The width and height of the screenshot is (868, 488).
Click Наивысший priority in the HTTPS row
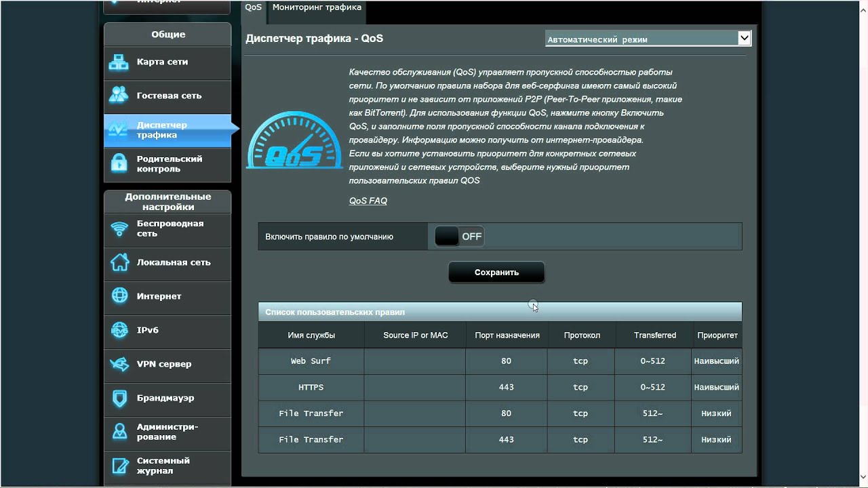pyautogui.click(x=717, y=388)
